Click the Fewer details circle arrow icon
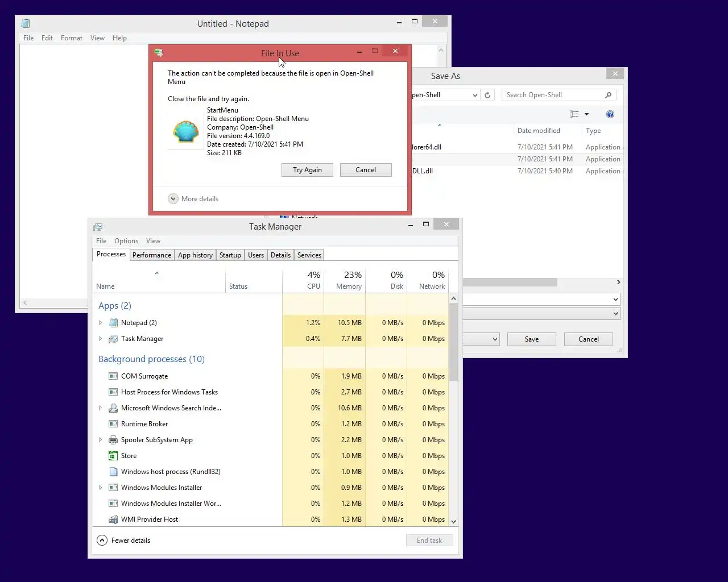The image size is (728, 582). [102, 540]
